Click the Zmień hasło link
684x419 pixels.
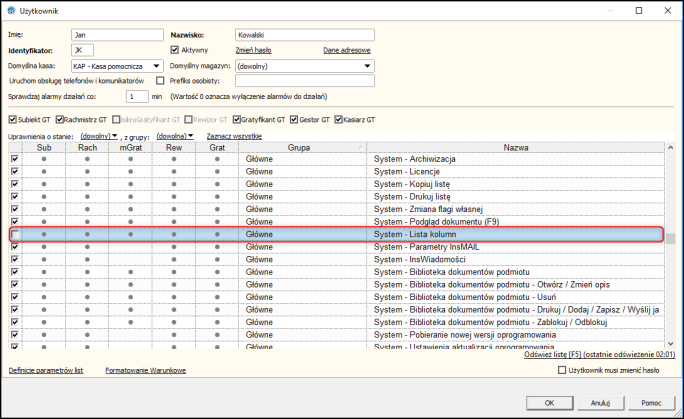(253, 50)
